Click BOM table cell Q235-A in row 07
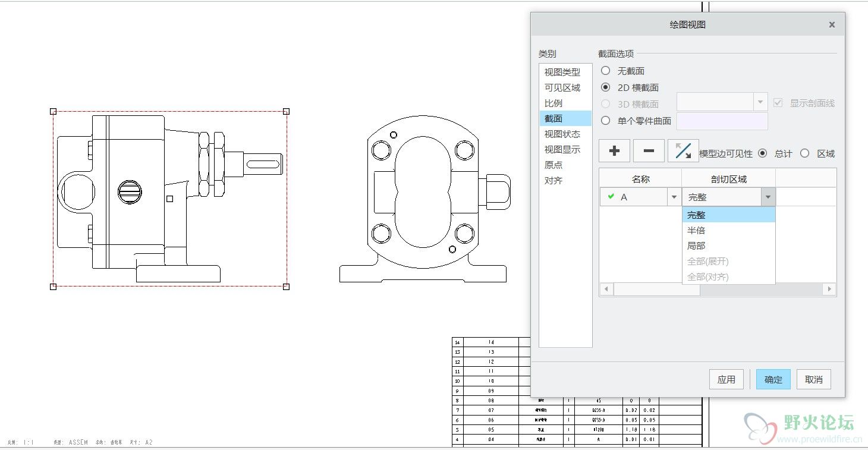Screen dimensions: 868x450 click(598, 410)
